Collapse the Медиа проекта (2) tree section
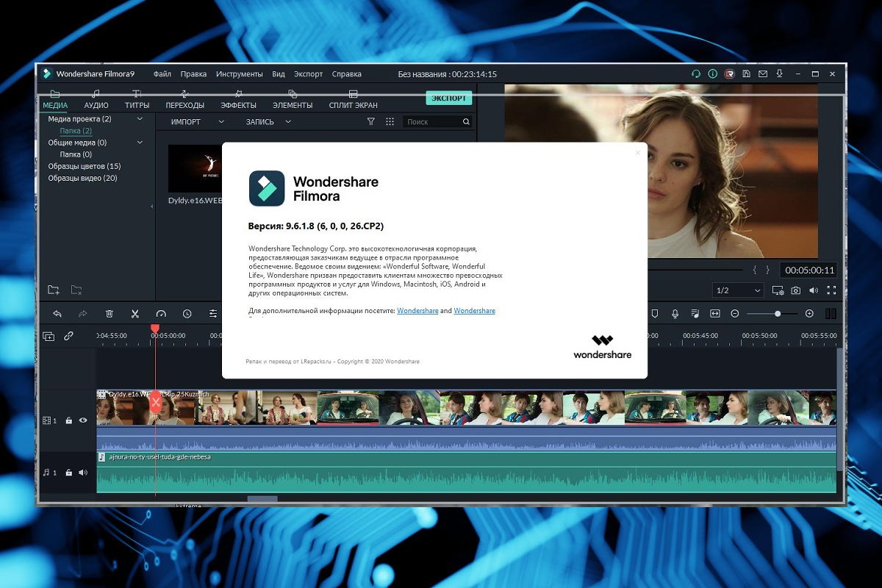This screenshot has width=882, height=588. click(x=140, y=119)
